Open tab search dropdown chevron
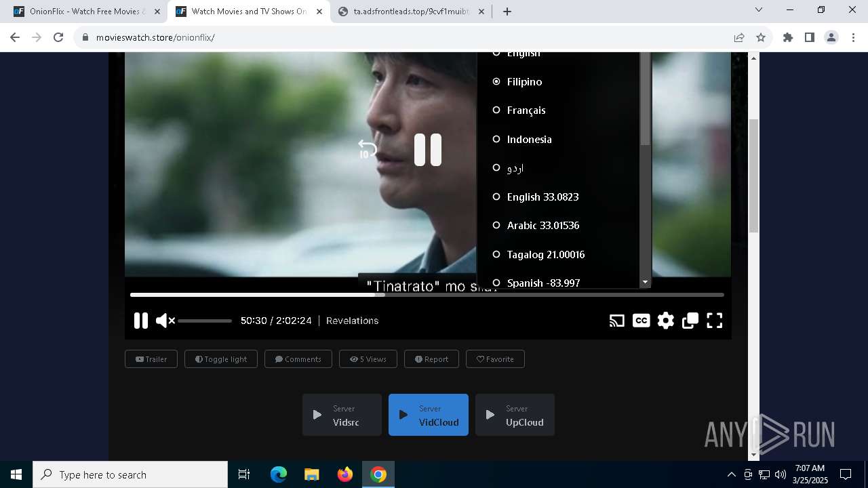This screenshot has width=868, height=488. pos(759,9)
